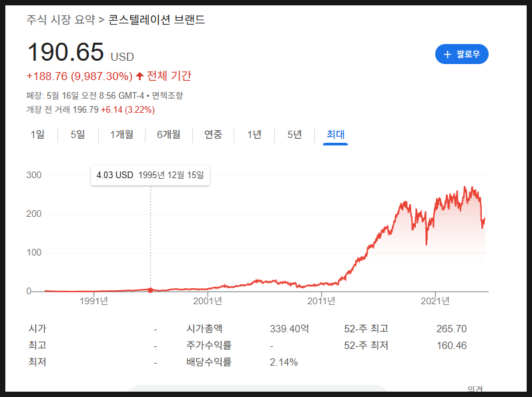
Task: Click the +188.76 (9,987.30%) change text
Action: click(x=79, y=76)
